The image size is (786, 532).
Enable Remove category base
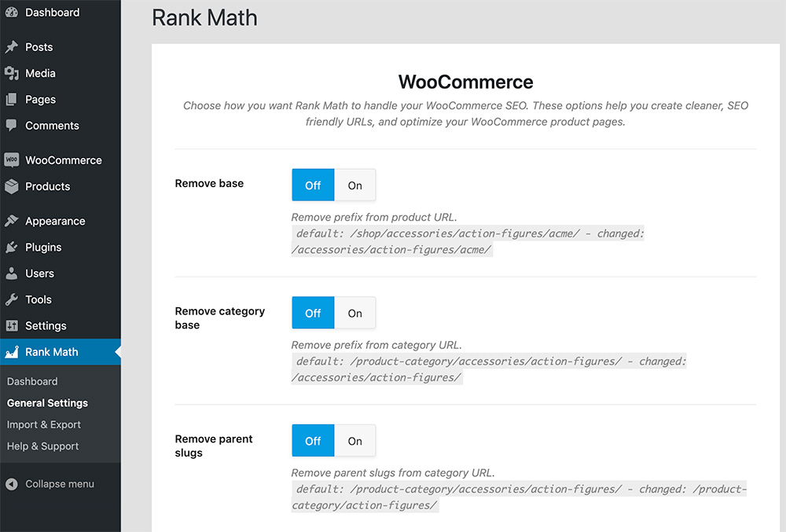354,312
